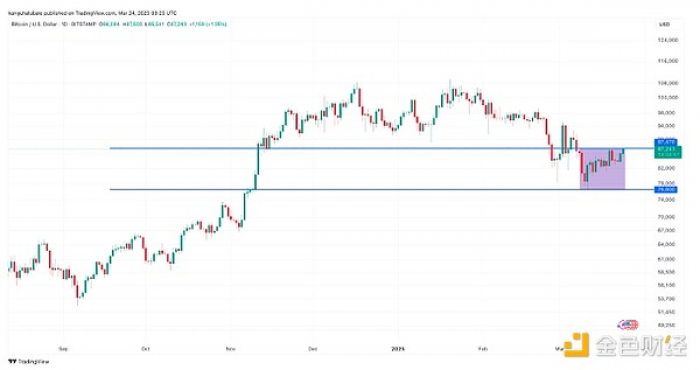This screenshot has width=700, height=370.
Task: Click the 124,000 level on price scale
Action: click(668, 40)
